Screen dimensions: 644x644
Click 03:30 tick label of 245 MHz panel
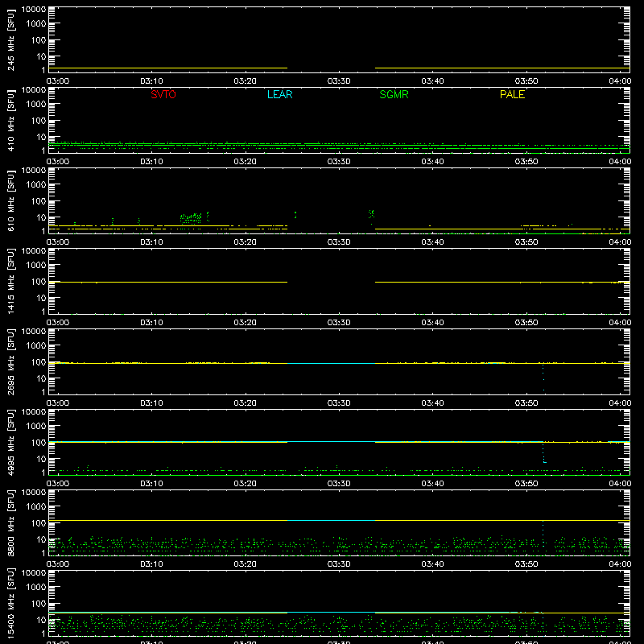click(339, 81)
